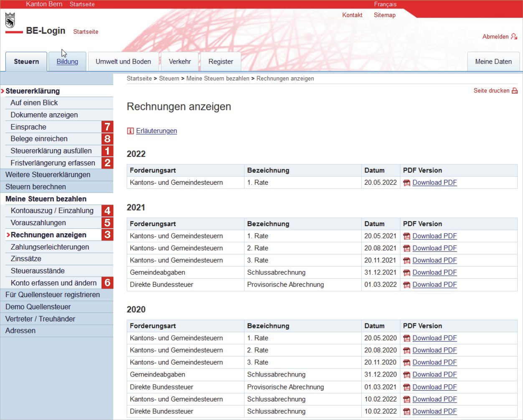Open the Umwelt und Boden tab

point(123,62)
